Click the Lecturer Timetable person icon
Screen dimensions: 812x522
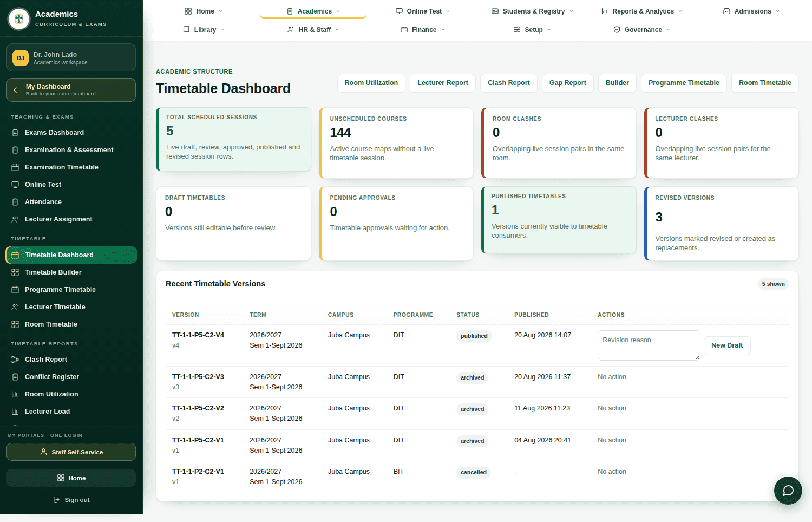[x=15, y=307]
